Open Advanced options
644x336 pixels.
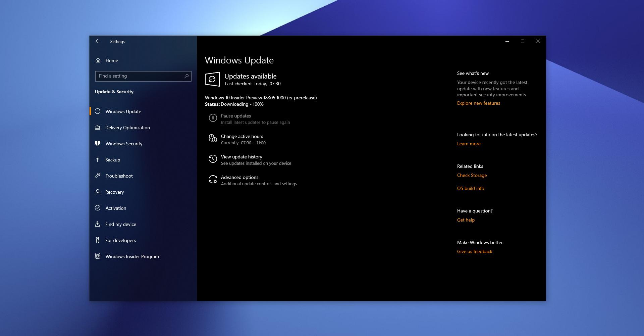[253, 180]
